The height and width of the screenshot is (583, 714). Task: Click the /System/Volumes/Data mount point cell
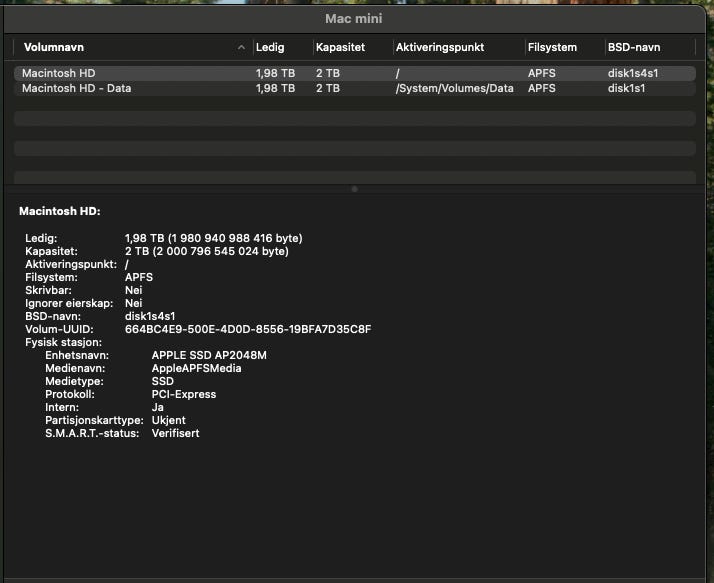click(x=454, y=88)
